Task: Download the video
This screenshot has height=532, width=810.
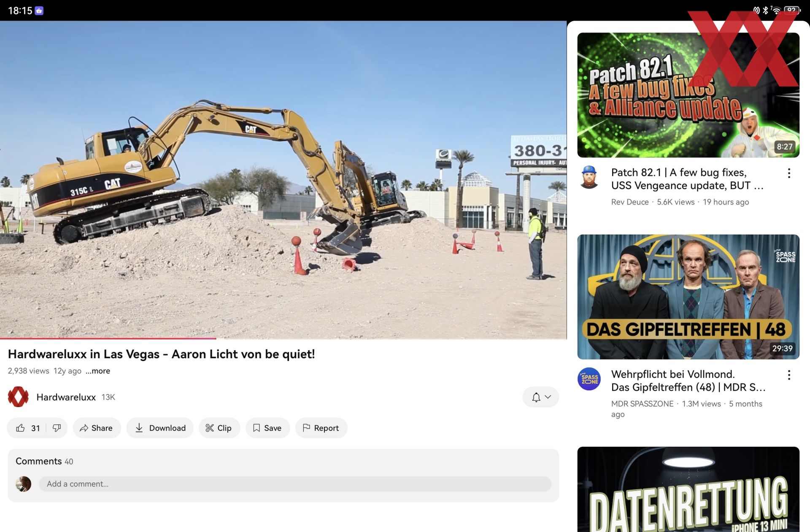Action: point(160,428)
